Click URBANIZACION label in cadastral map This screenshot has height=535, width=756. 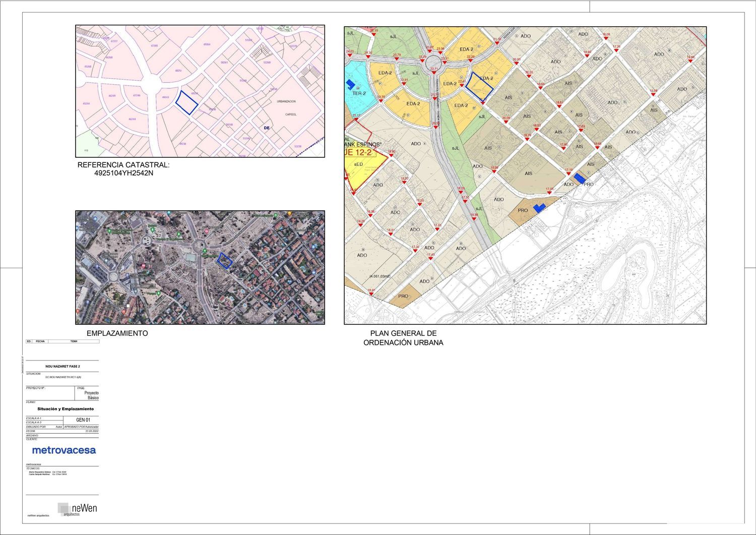(286, 101)
